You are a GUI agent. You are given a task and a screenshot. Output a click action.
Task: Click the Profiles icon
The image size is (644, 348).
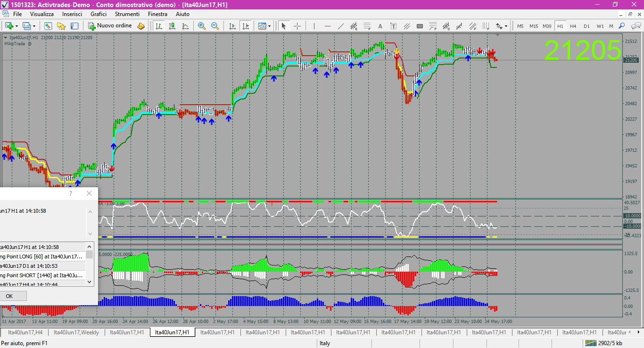point(26,26)
